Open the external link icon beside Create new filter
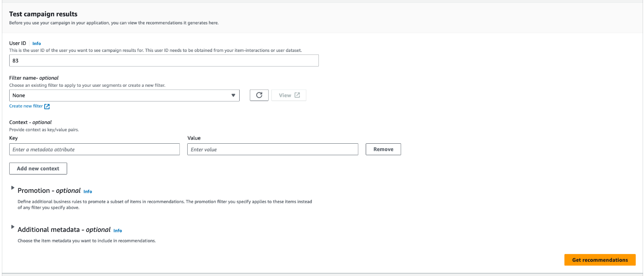The image size is (644, 276). [47, 107]
